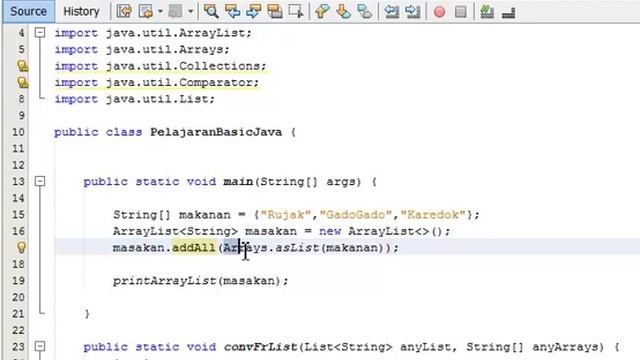Click the "args" parameter in main

pos(341,182)
